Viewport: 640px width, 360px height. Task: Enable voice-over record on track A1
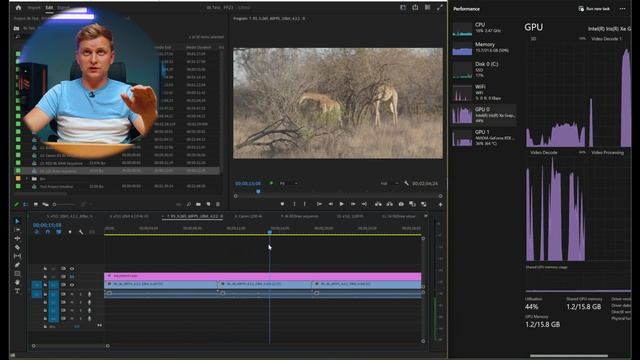pos(89,294)
